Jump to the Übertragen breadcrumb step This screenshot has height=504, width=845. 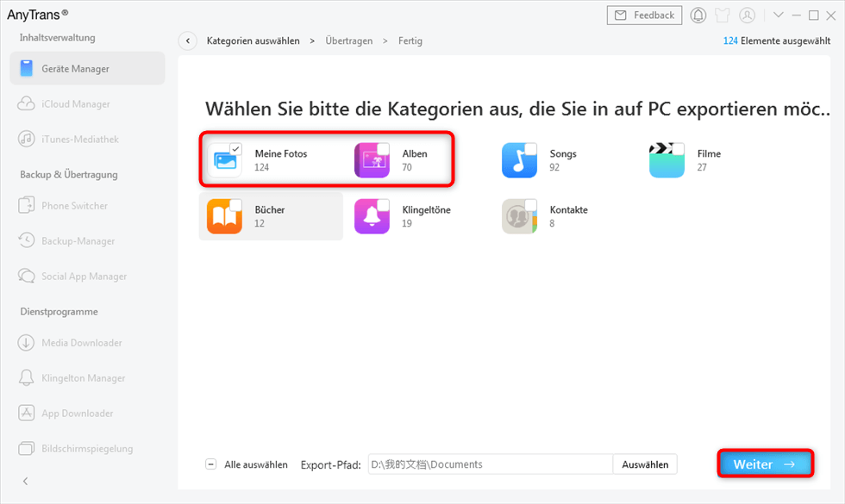[x=348, y=40]
